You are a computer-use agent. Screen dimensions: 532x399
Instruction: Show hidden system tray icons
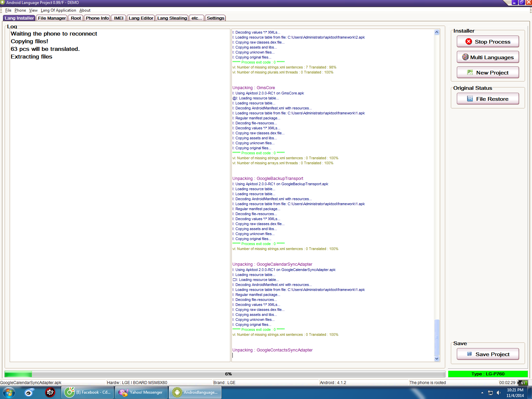(x=482, y=393)
